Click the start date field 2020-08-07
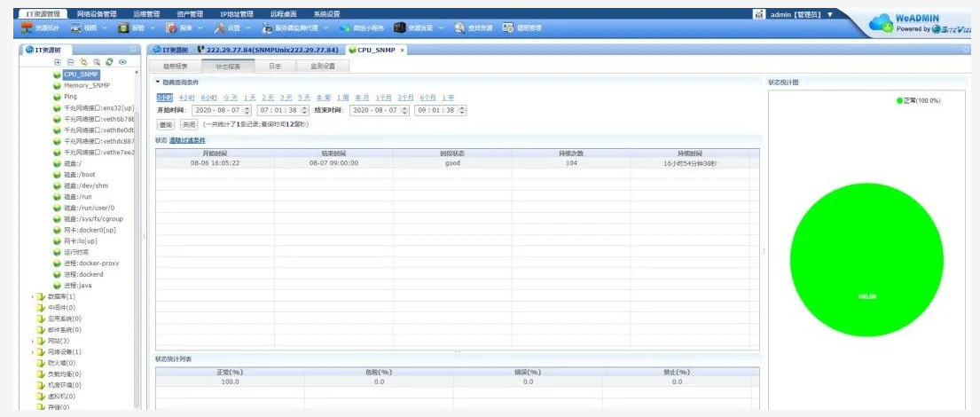This screenshot has width=980, height=417. tap(221, 110)
